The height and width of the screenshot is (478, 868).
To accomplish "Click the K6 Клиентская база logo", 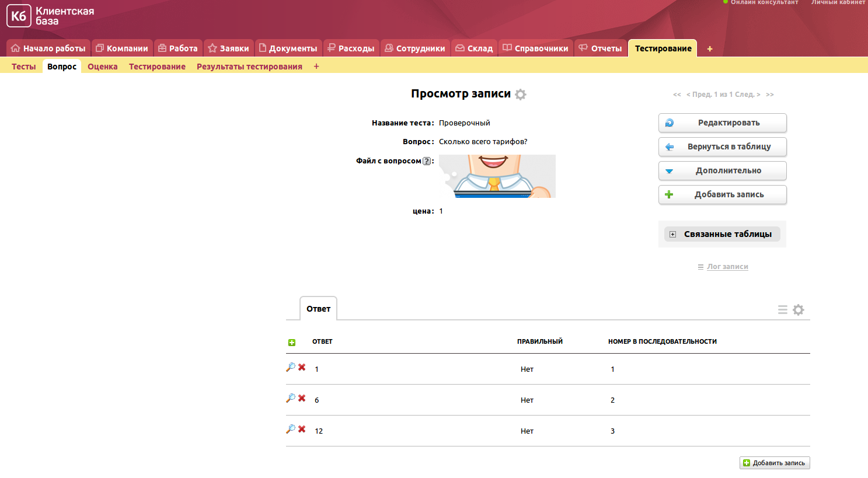I will coord(50,16).
